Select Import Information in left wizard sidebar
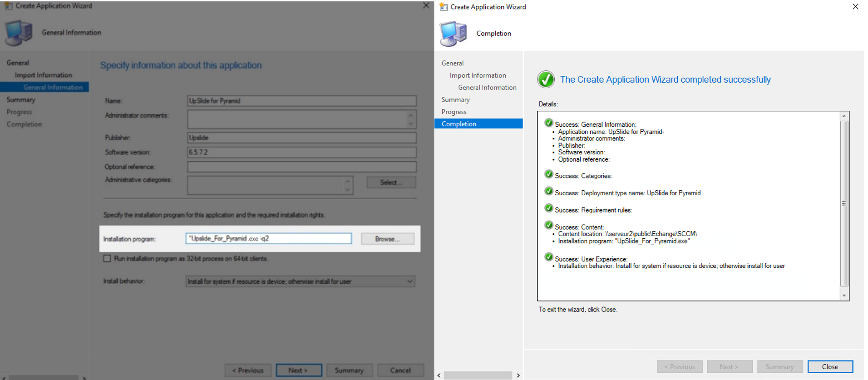The image size is (868, 380). [x=44, y=75]
